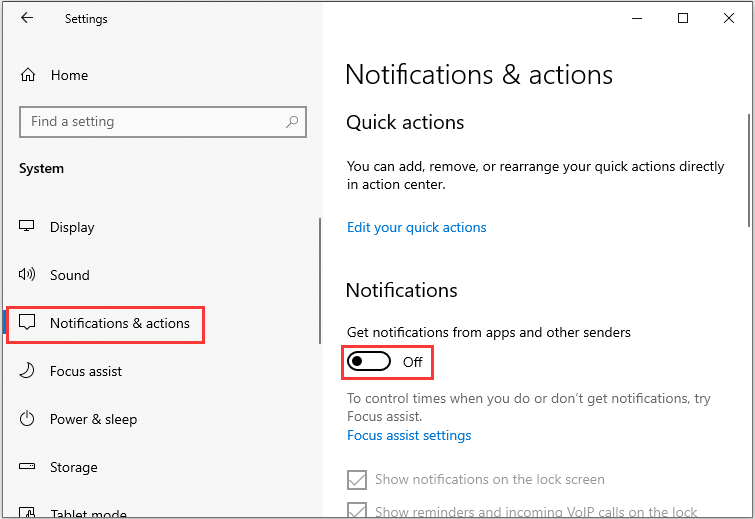Click the Focus assist moon icon
The image size is (755, 519).
[27, 371]
